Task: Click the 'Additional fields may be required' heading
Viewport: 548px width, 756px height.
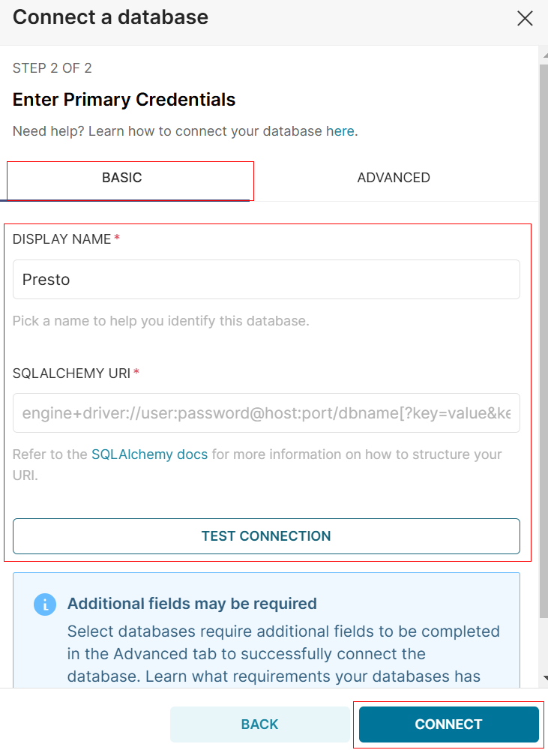Action: (192, 604)
